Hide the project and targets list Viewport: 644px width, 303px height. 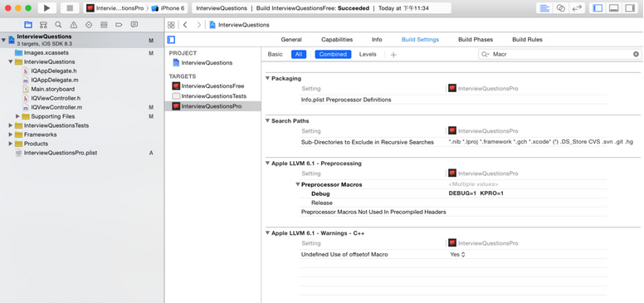(x=171, y=39)
